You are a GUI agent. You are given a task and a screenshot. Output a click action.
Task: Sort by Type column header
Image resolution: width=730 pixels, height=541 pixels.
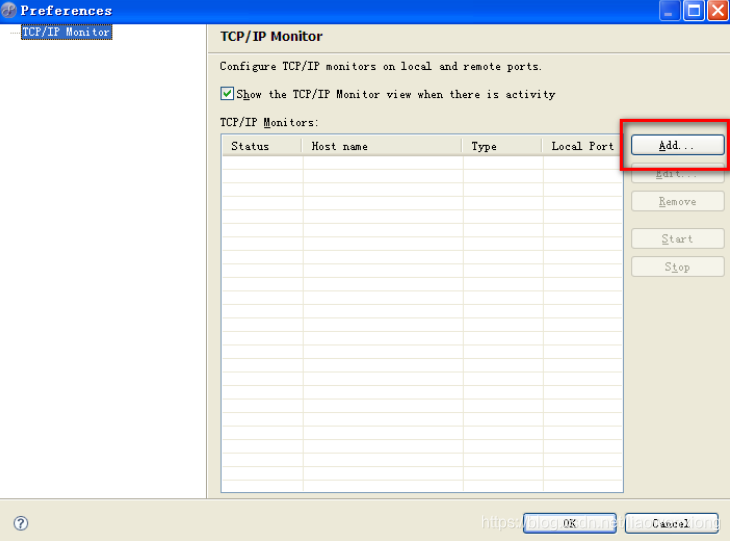point(502,146)
